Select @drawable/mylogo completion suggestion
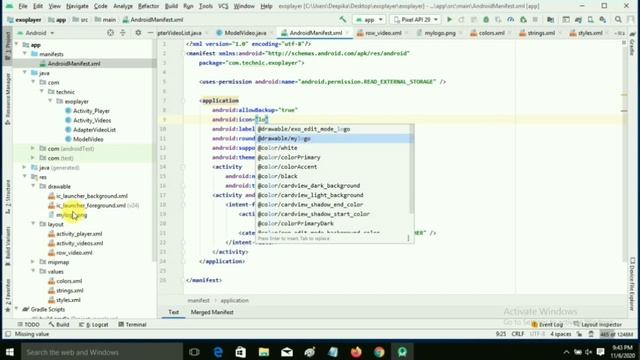Image resolution: width=640 pixels, height=360 pixels. (x=334, y=138)
